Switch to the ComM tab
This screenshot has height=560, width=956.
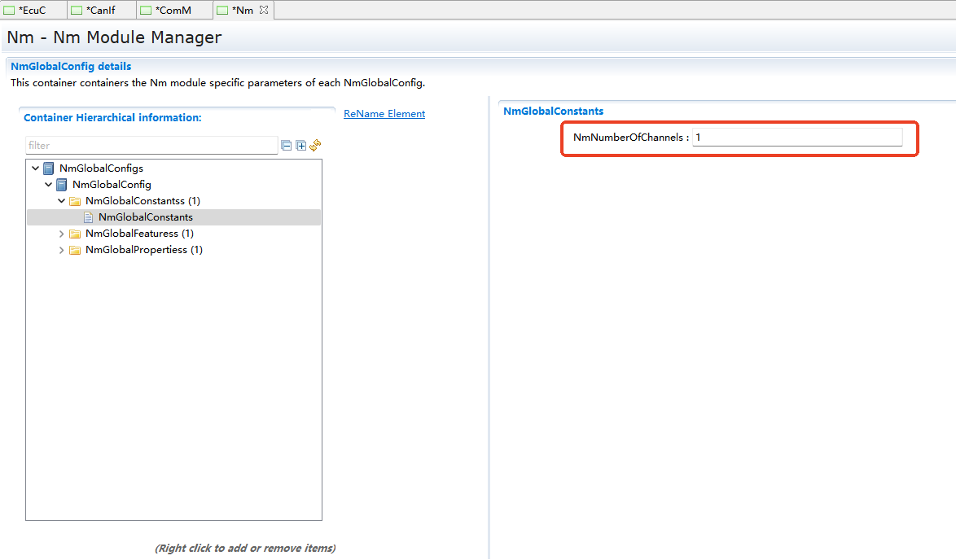coord(172,11)
